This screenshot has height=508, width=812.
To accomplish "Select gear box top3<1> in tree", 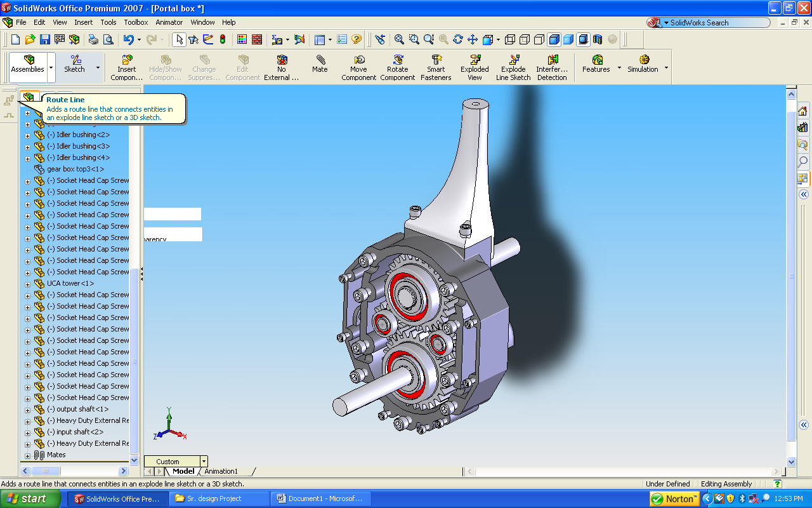I will tap(75, 169).
